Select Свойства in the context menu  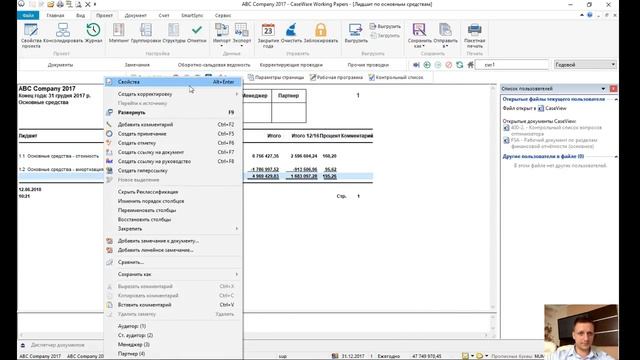(173, 82)
